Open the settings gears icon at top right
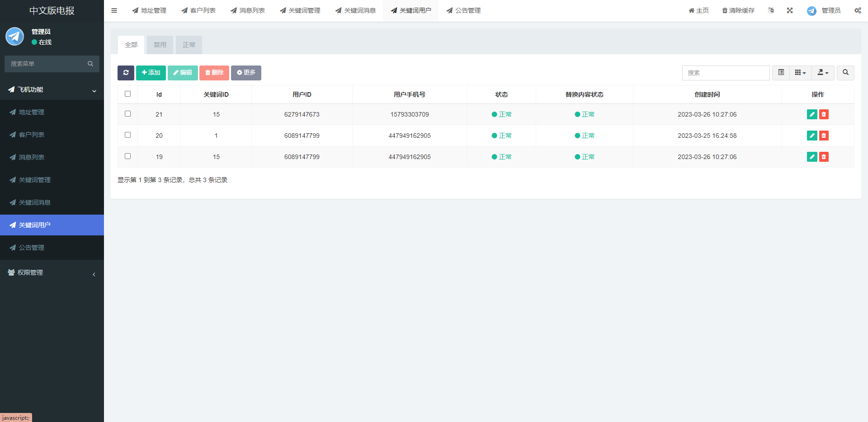868x422 pixels. 858,10
